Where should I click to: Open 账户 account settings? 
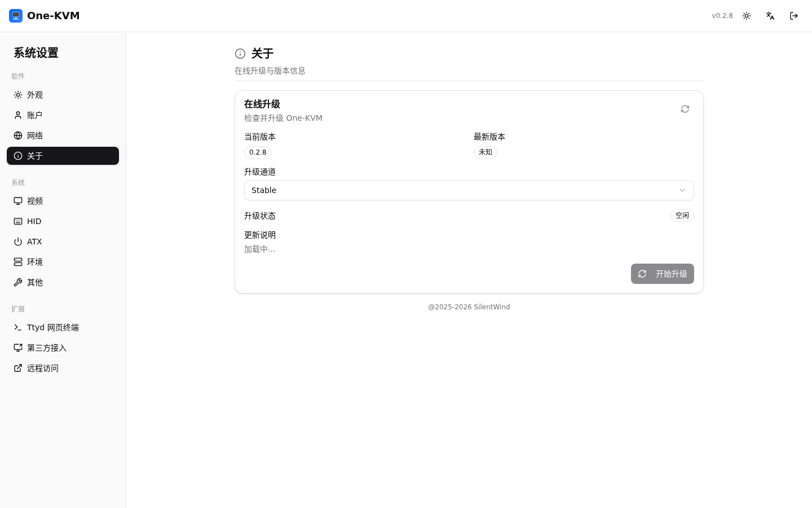coord(63,115)
